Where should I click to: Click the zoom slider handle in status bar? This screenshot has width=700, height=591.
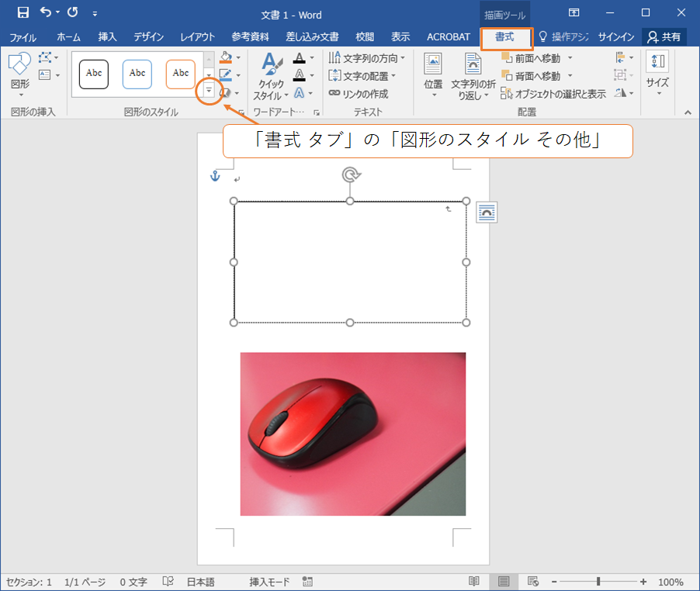click(x=598, y=582)
